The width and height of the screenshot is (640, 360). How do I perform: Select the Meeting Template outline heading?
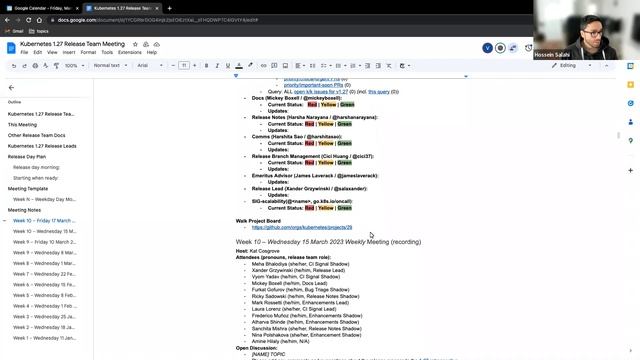(x=28, y=189)
